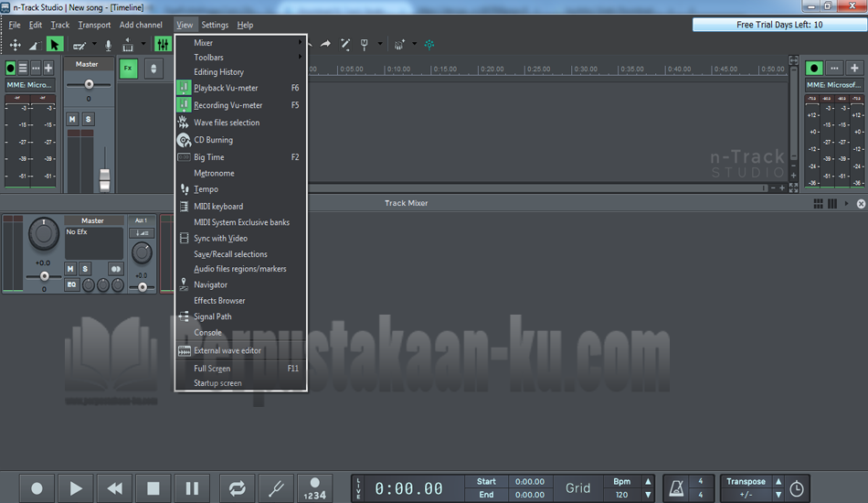This screenshot has width=868, height=503.
Task: Increase Transpose with up arrow
Action: [778, 481]
